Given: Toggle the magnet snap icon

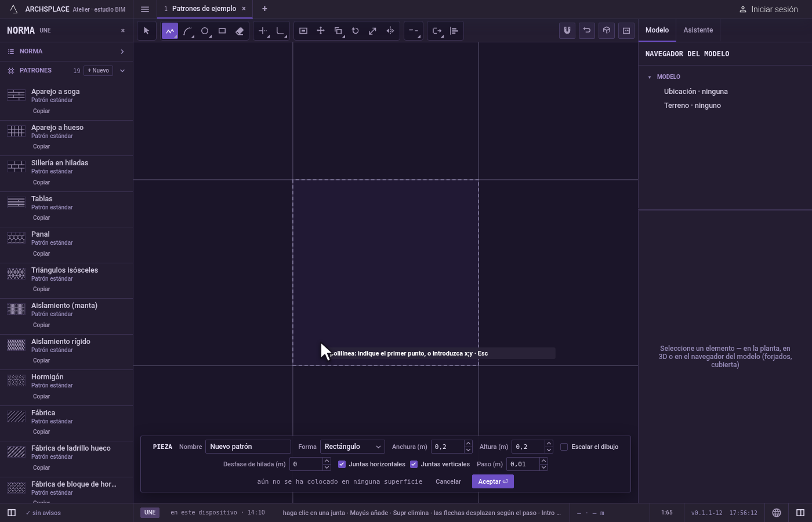Looking at the screenshot, I should (x=567, y=31).
